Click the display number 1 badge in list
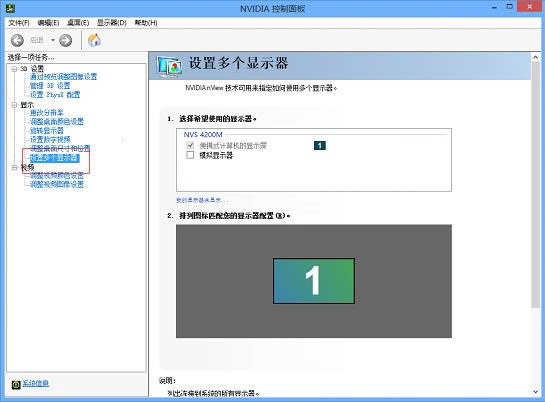Image resolution: width=545 pixels, height=402 pixels. (x=319, y=146)
